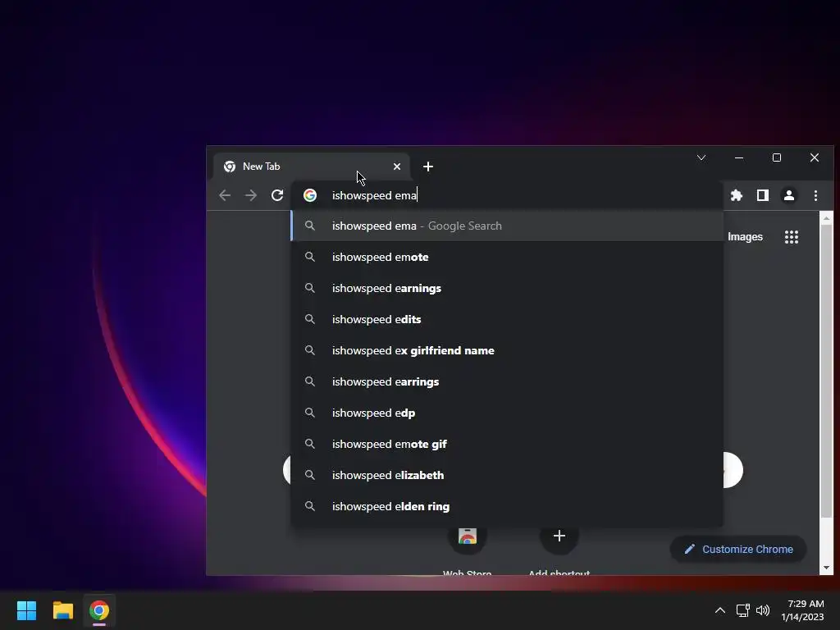
Task: Close the Chrome window
Action: [815, 157]
